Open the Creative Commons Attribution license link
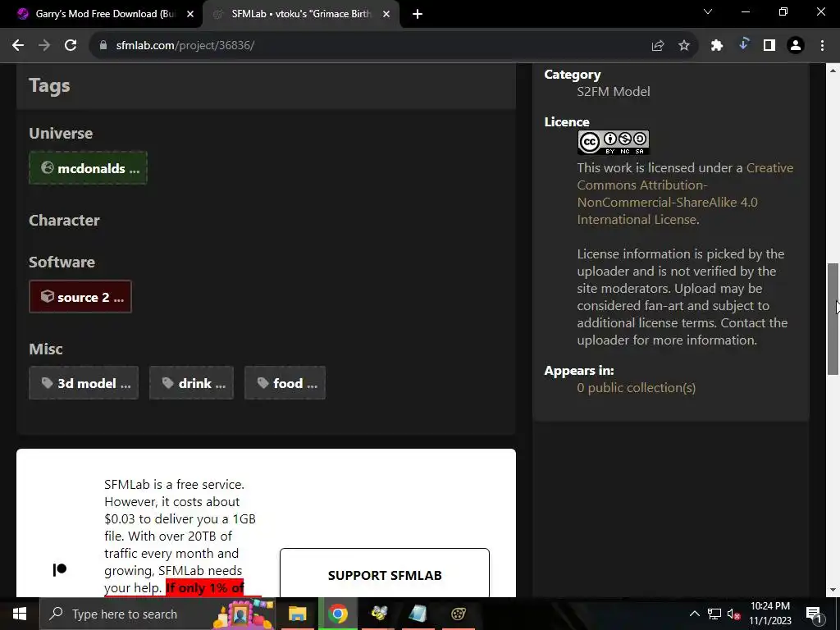The height and width of the screenshot is (630, 840). click(685, 194)
